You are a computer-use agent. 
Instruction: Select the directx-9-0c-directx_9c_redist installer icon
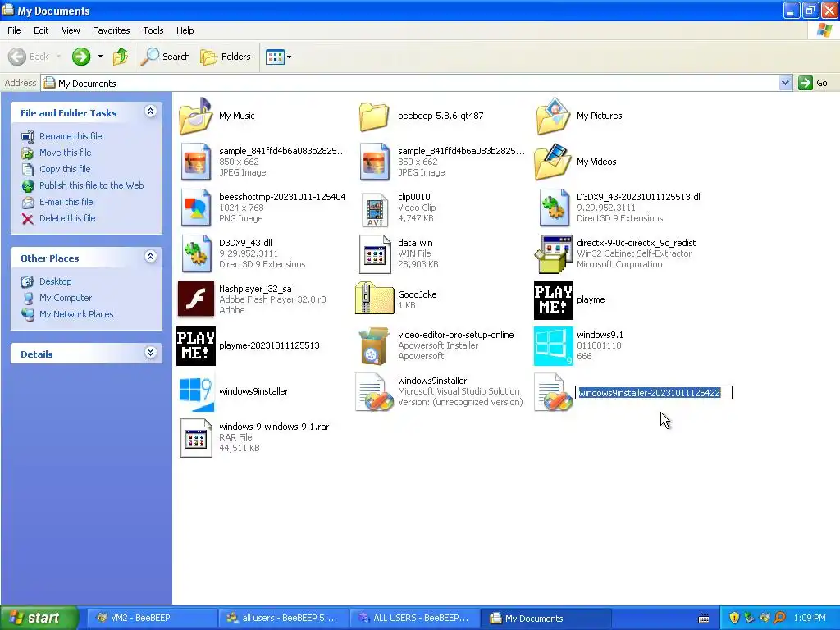point(554,254)
